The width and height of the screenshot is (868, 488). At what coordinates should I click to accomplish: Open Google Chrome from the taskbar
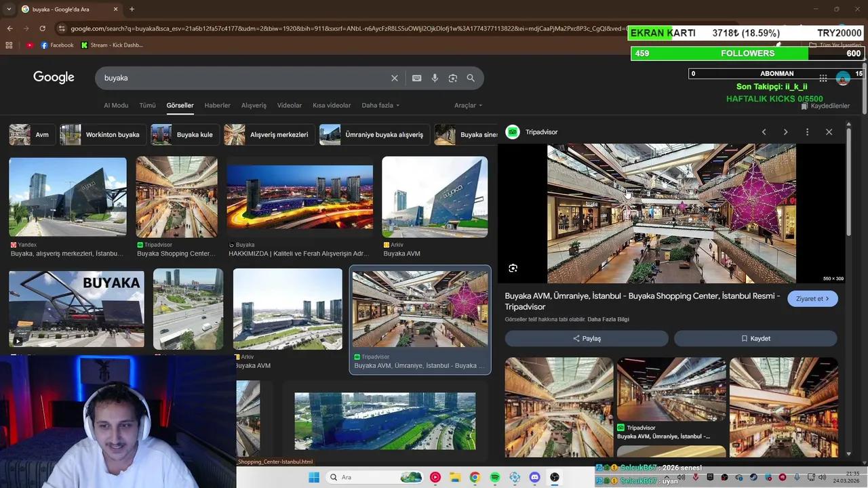click(475, 477)
